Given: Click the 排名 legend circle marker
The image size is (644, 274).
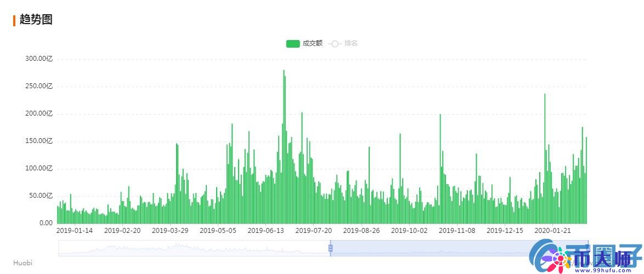Looking at the screenshot, I should (x=335, y=43).
